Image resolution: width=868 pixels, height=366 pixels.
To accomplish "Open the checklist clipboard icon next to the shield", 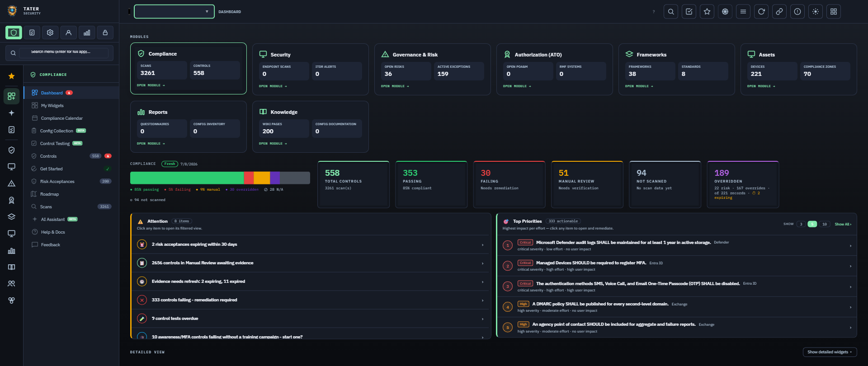I will click(x=32, y=33).
